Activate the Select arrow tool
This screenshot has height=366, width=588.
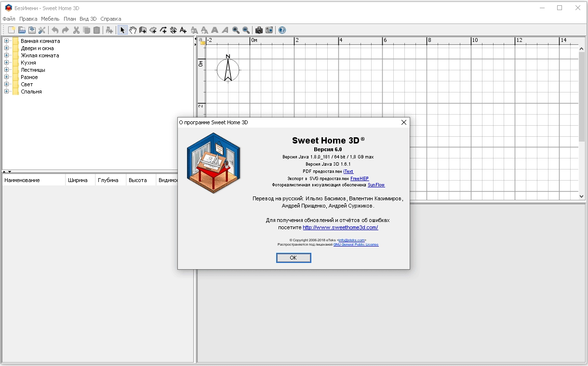pyautogui.click(x=122, y=30)
